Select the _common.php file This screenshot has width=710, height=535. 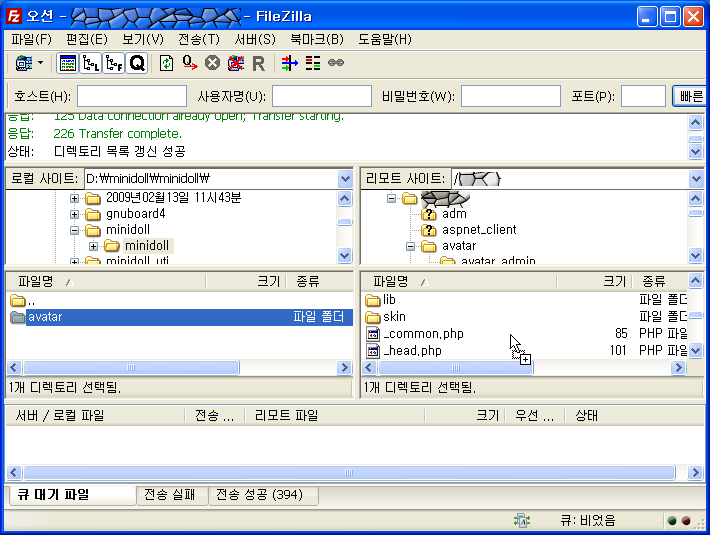[x=423, y=334]
